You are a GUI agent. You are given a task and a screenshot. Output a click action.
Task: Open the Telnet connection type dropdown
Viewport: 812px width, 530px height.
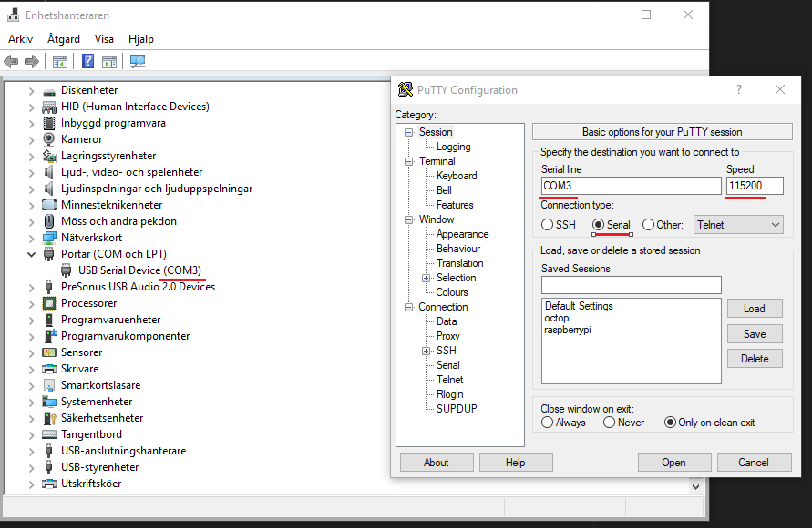pyautogui.click(x=738, y=224)
